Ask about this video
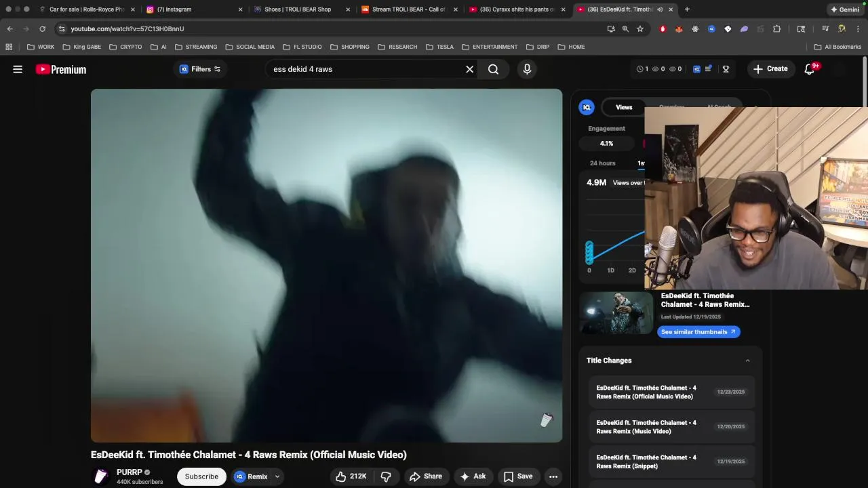This screenshot has width=868, height=488. [473, 476]
